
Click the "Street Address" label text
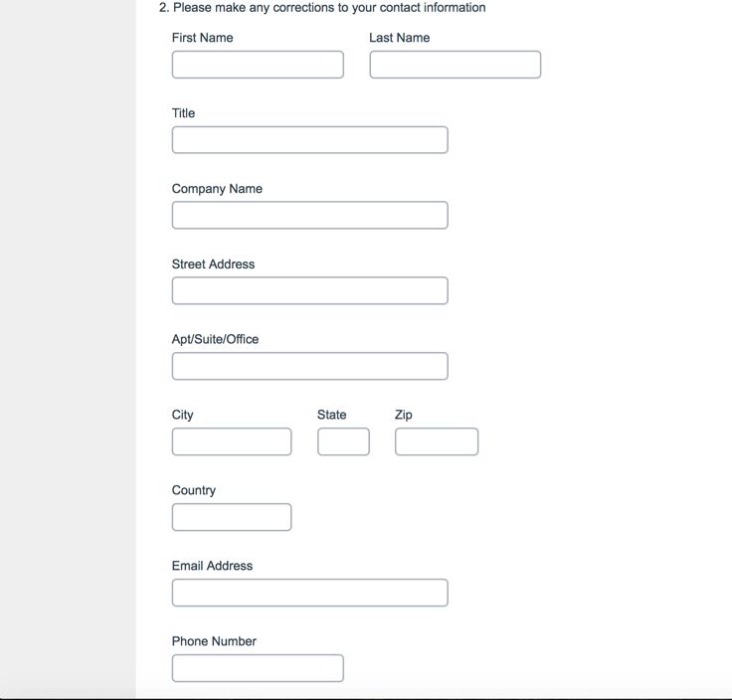point(213,264)
